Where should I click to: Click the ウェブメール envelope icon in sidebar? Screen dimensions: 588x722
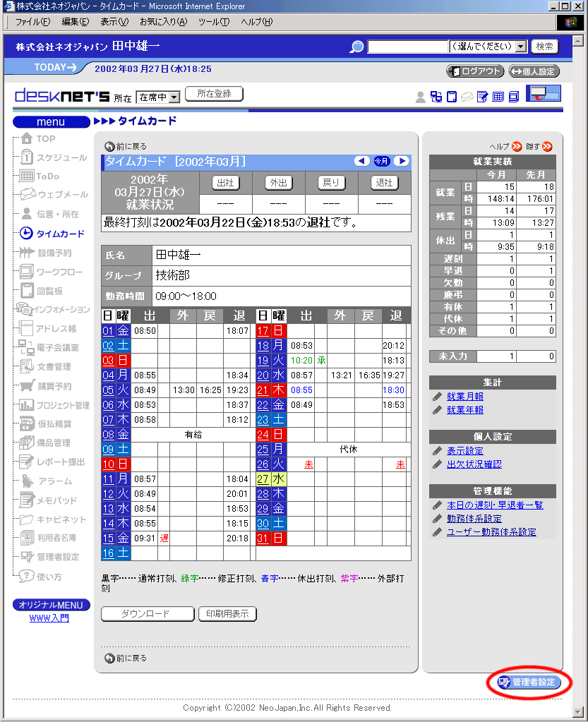click(28, 194)
